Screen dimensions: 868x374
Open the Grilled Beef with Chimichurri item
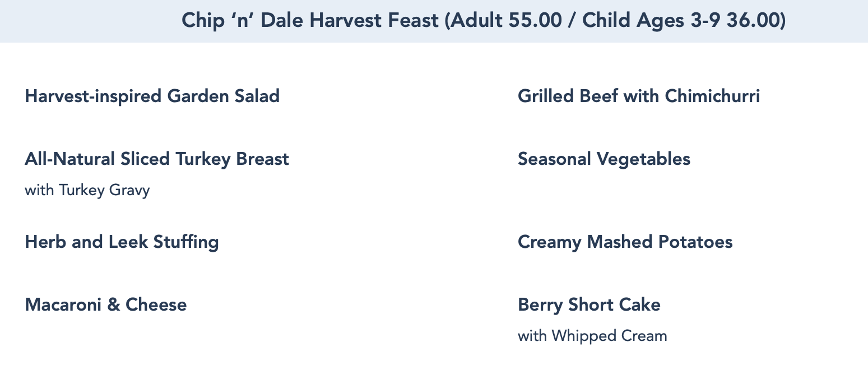coord(639,96)
